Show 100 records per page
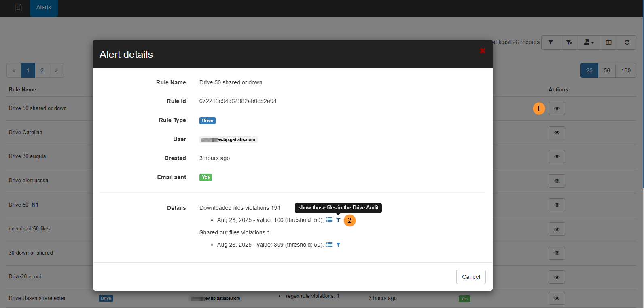This screenshot has height=308, width=644. click(626, 70)
